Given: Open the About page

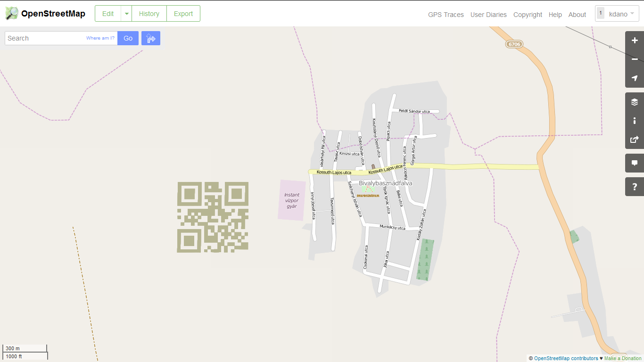Looking at the screenshot, I should (577, 15).
